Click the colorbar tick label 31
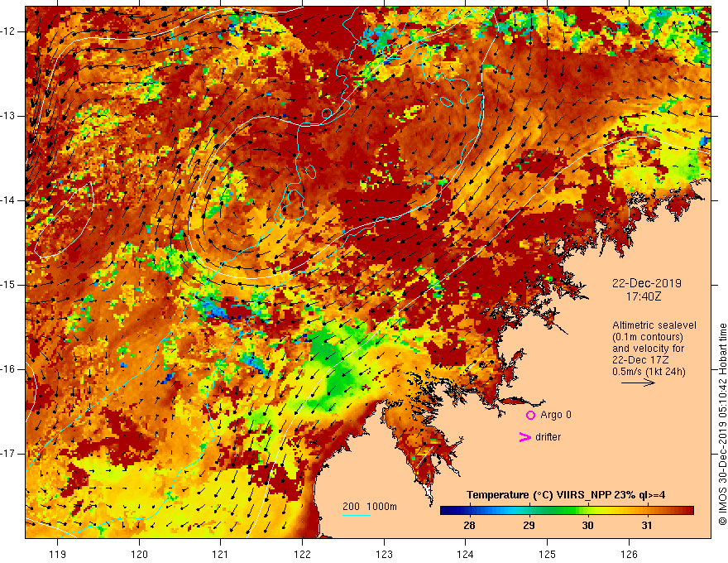 coord(647,526)
